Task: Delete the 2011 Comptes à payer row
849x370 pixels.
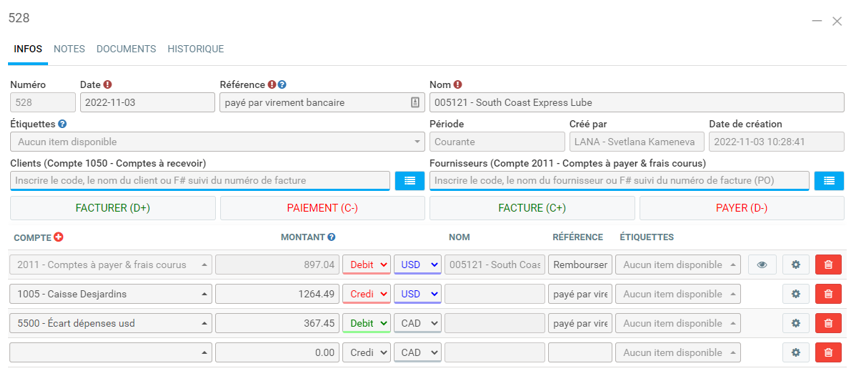Action: coord(828,265)
